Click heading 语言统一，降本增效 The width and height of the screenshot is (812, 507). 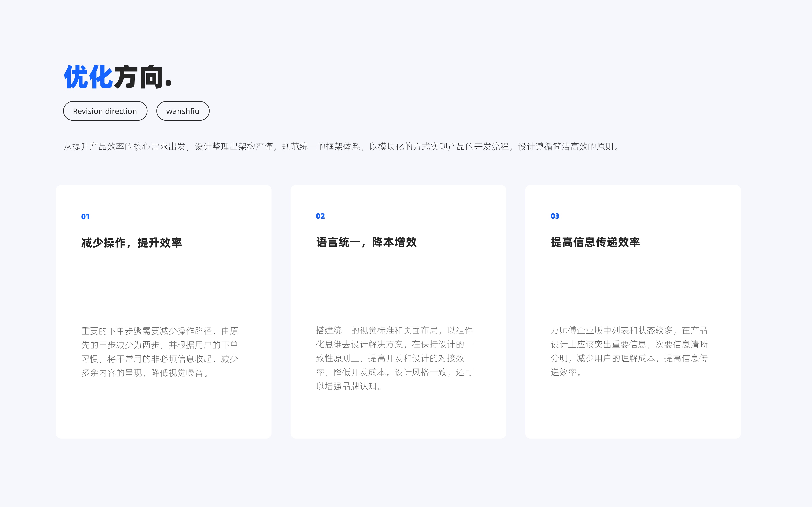[366, 242]
